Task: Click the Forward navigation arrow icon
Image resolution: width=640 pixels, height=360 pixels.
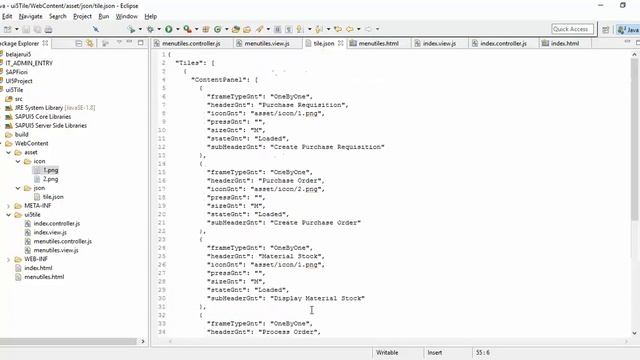Action: 368,29
